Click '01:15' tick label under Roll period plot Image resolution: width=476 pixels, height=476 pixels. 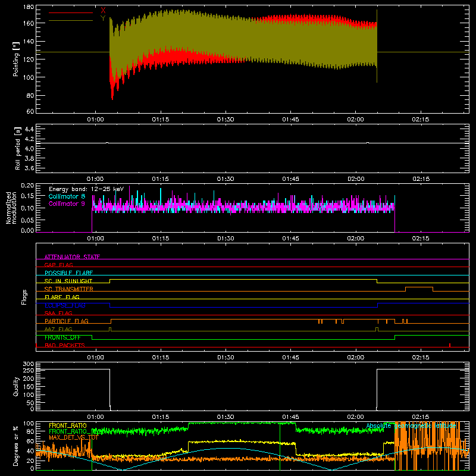click(160, 179)
